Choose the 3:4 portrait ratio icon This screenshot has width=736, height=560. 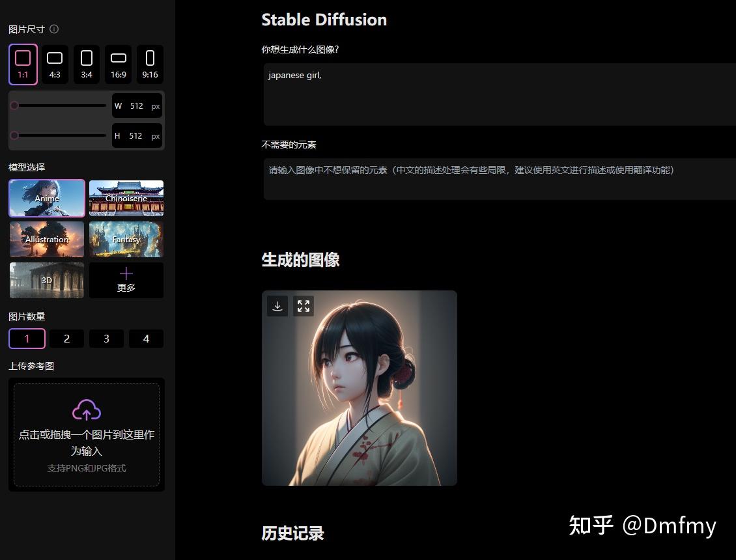click(87, 64)
